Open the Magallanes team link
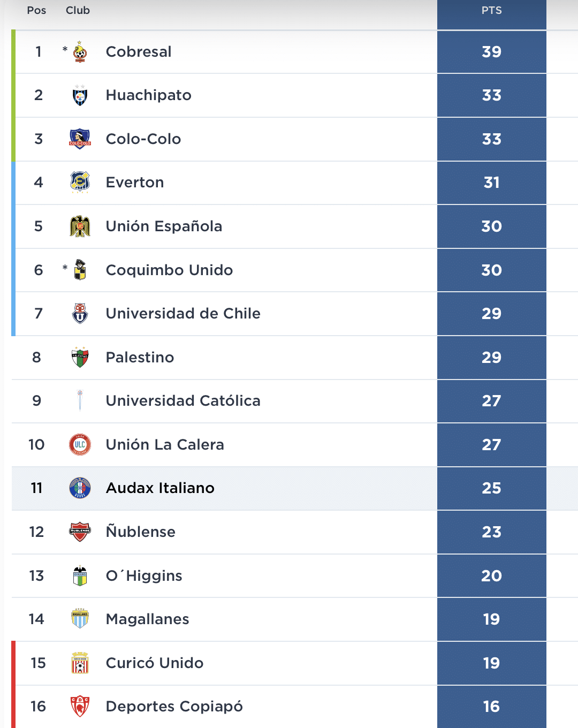 (148, 619)
